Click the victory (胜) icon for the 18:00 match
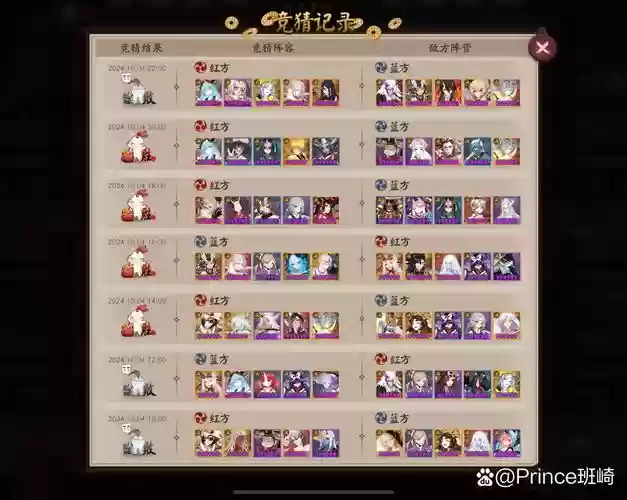 click(138, 206)
